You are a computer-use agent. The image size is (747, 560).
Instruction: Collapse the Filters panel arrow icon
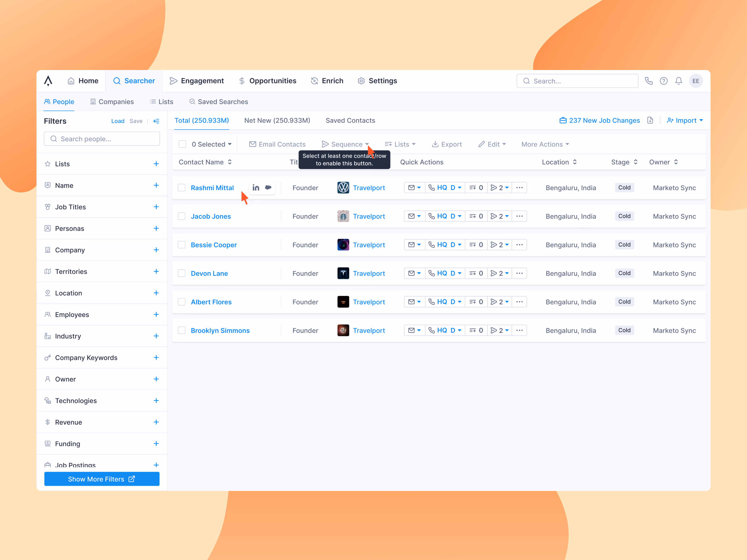[x=156, y=121]
